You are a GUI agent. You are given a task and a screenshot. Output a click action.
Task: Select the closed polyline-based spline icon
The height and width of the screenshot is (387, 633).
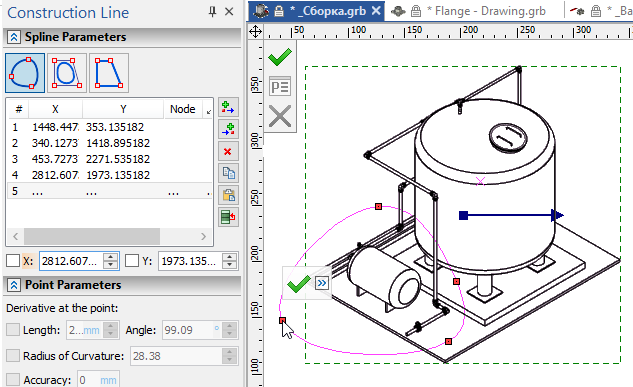(x=67, y=73)
